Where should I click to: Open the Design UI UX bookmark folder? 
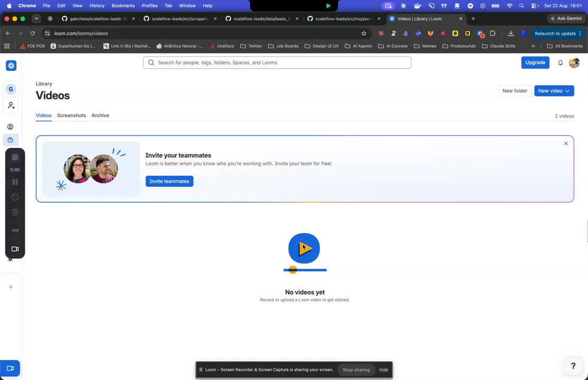pyautogui.click(x=321, y=46)
